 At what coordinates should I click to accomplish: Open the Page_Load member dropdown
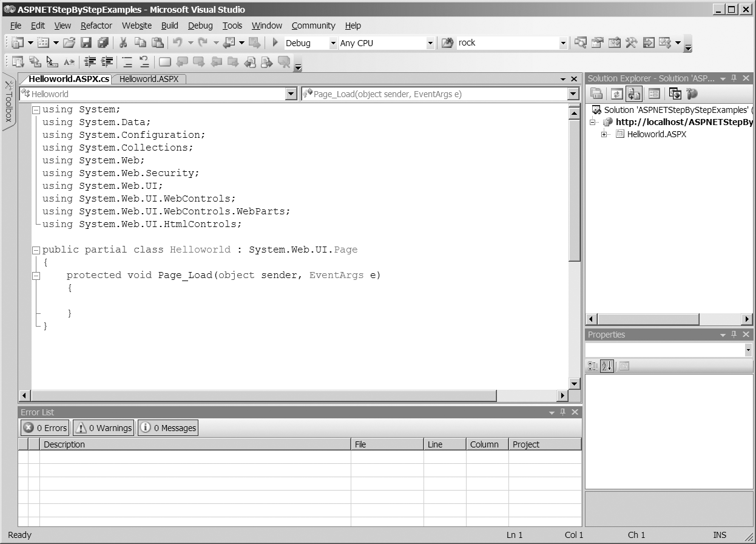tap(573, 93)
